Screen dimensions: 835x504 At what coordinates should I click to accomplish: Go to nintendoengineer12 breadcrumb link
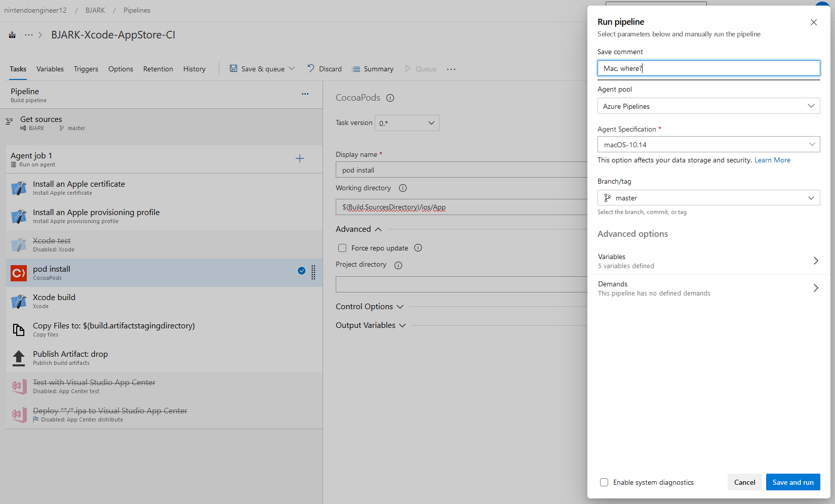pos(35,10)
